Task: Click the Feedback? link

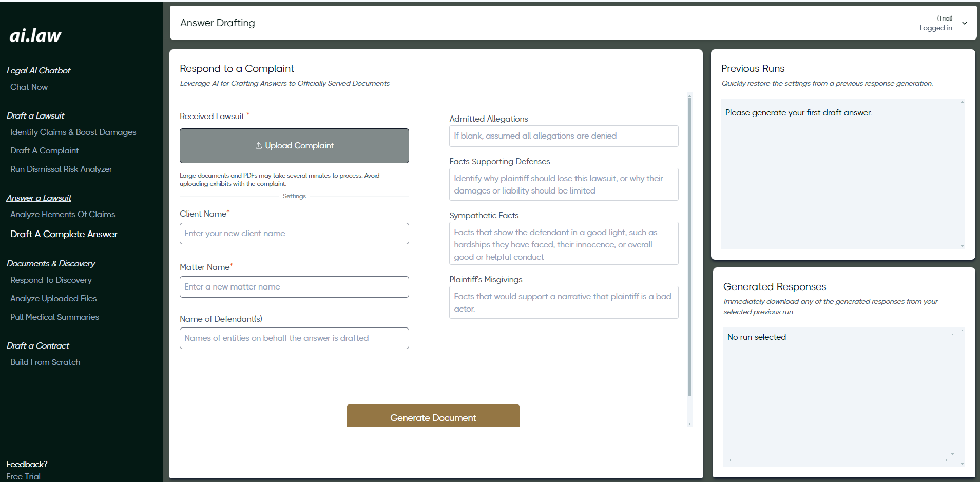Action: [x=27, y=464]
